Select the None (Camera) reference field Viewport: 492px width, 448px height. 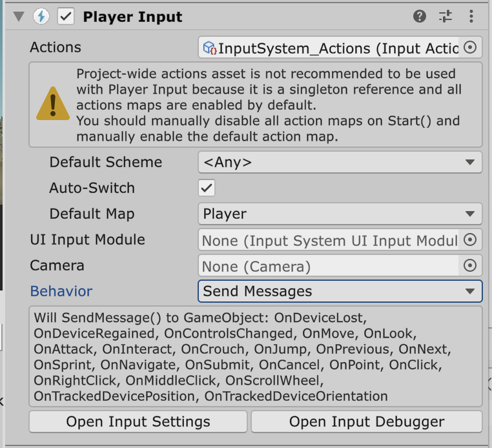[329, 266]
